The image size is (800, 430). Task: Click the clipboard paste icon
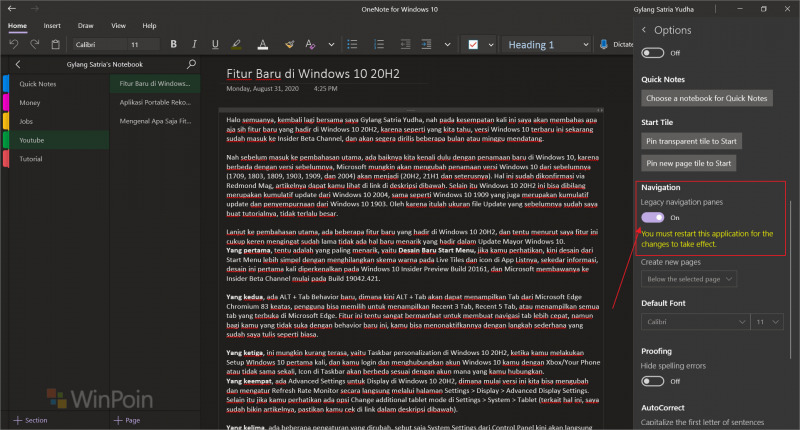pos(55,44)
